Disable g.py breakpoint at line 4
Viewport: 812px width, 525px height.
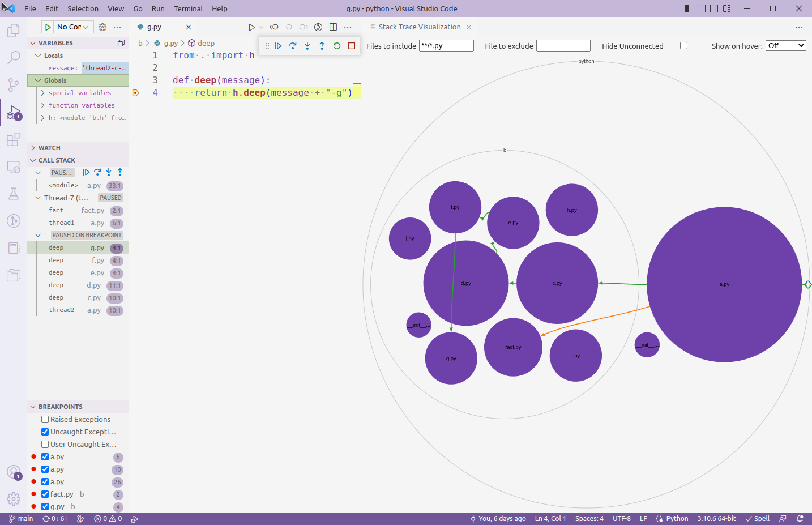pos(45,507)
